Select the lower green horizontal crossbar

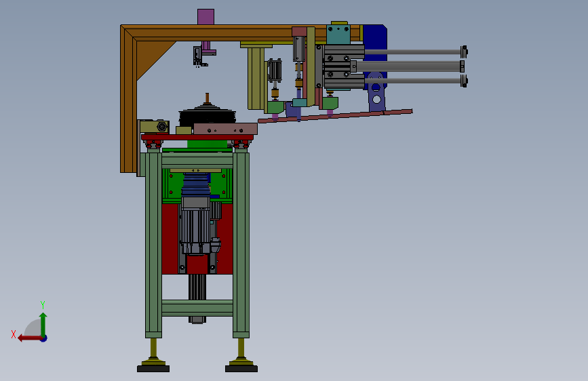coord(197,308)
